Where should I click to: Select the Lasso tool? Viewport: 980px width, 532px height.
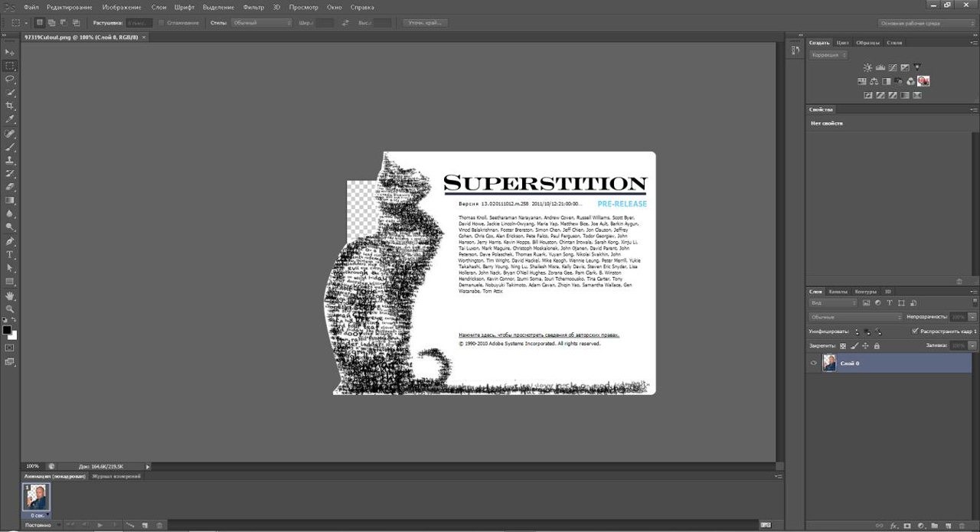(x=10, y=79)
